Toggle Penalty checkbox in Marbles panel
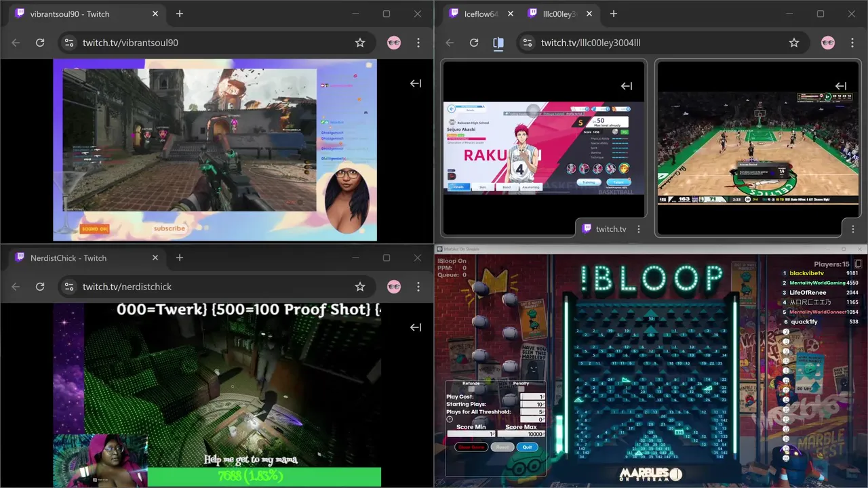This screenshot has width=868, height=488. tap(521, 389)
